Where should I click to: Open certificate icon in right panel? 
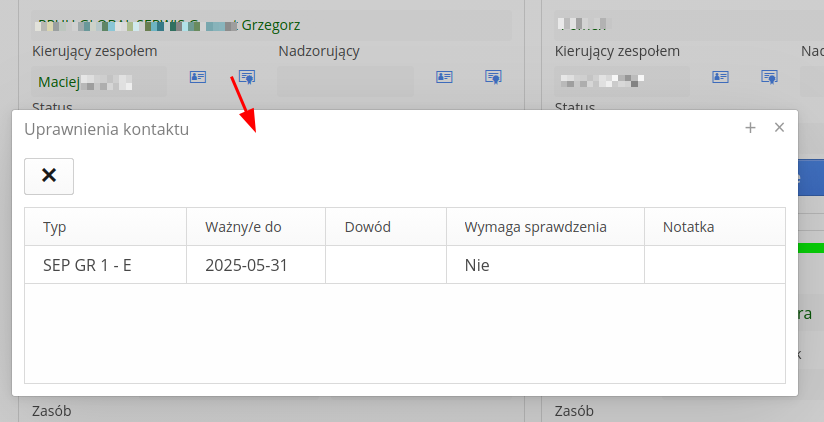[769, 77]
